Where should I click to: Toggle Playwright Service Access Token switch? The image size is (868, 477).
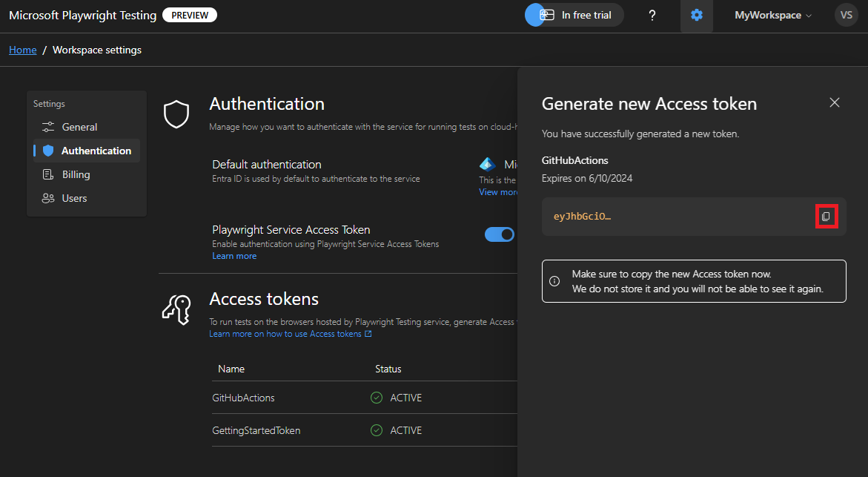tap(500, 234)
